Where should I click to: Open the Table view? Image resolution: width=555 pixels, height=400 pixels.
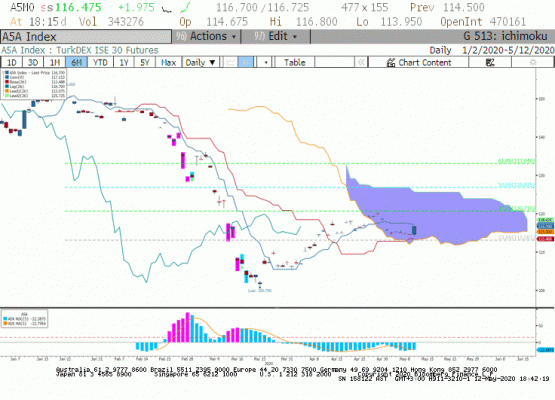pyautogui.click(x=294, y=63)
